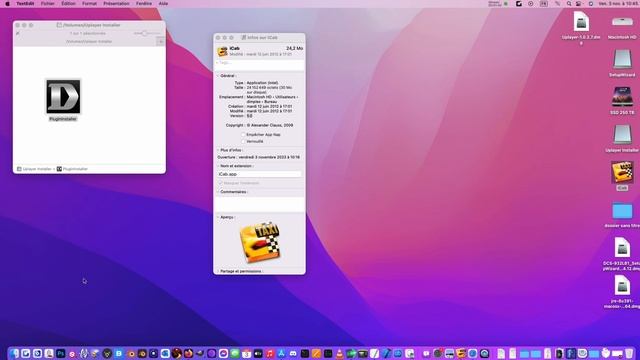Open Control Center in the menu bar
The width and height of the screenshot is (640, 360).
[579, 4]
